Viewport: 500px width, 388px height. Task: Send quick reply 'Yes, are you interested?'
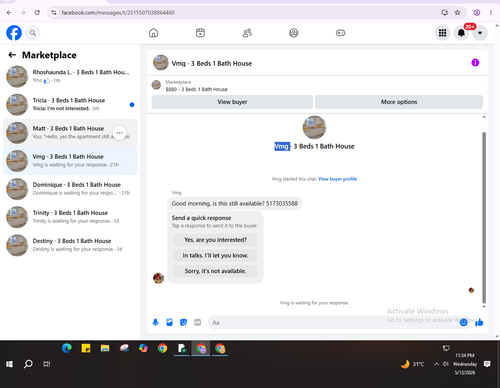(x=215, y=240)
